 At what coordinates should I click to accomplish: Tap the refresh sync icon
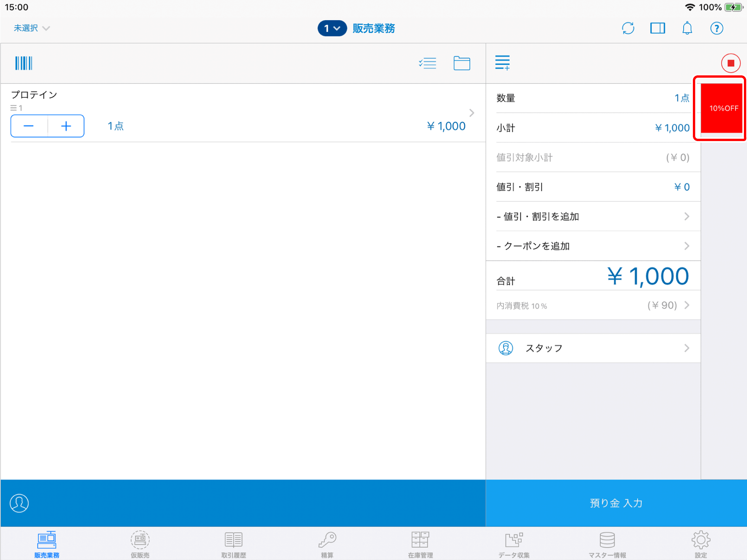pyautogui.click(x=628, y=28)
